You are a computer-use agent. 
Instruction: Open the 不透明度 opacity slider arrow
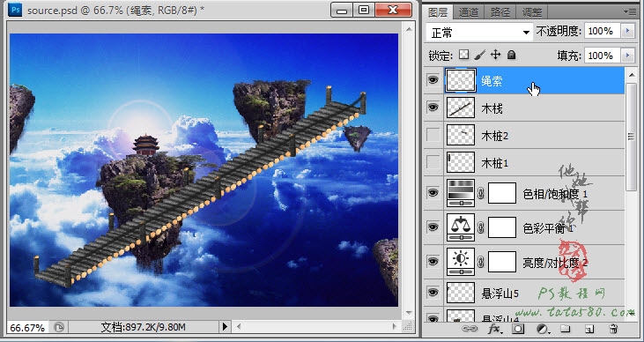627,31
